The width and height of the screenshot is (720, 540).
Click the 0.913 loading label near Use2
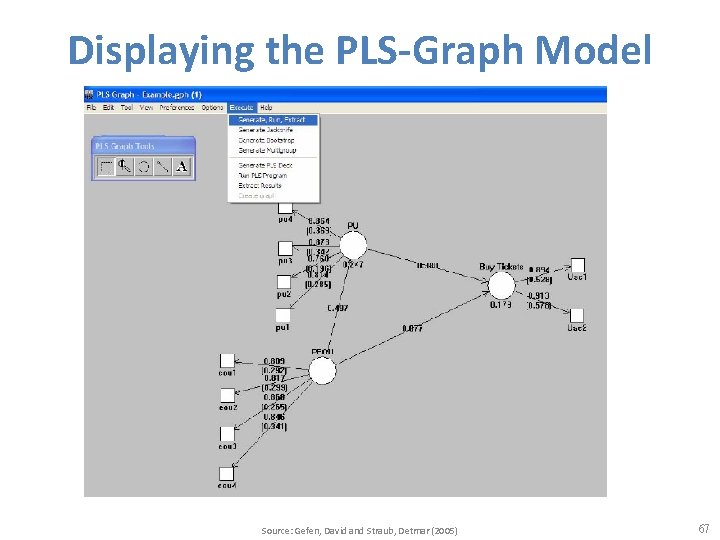(538, 296)
